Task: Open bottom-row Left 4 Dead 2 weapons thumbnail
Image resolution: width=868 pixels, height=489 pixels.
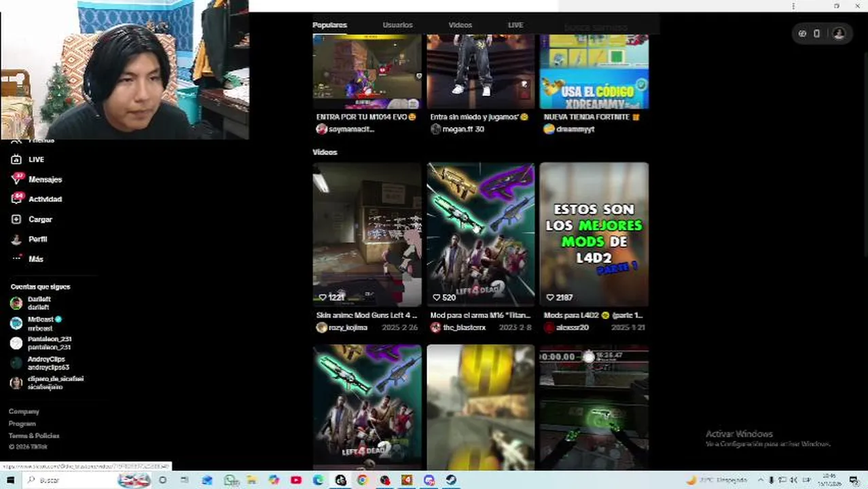Action: (367, 407)
